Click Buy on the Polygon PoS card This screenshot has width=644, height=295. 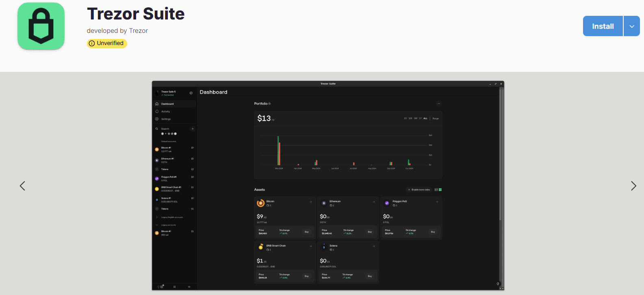point(433,232)
